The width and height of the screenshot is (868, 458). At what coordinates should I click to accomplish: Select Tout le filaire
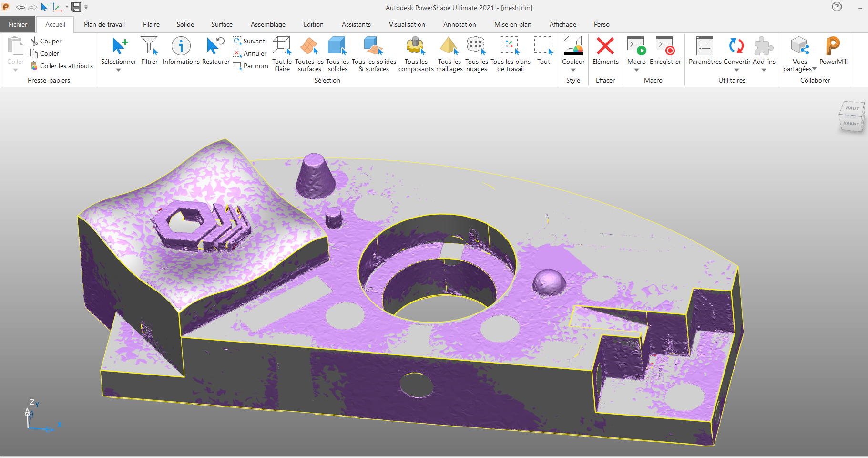[282, 47]
